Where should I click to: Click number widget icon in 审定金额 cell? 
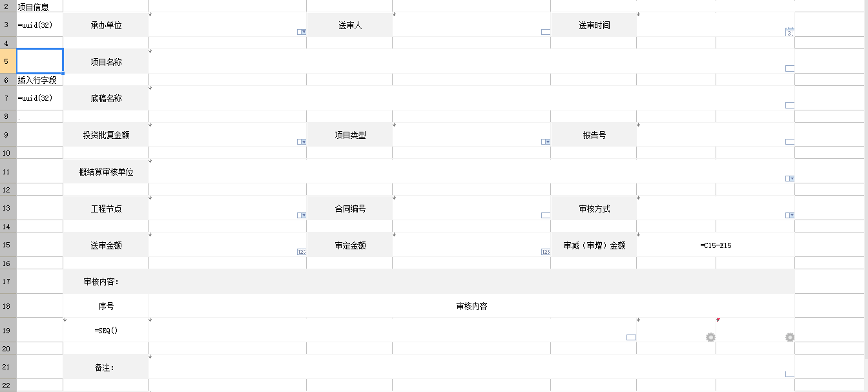545,252
